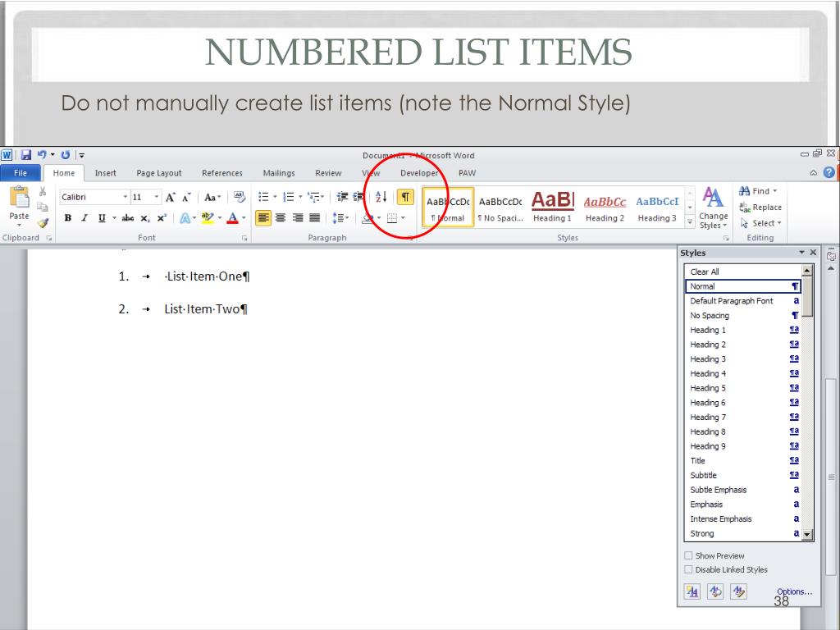Check the Disable Linked Styles box
Image resolution: width=840 pixels, height=630 pixels.
[x=688, y=569]
